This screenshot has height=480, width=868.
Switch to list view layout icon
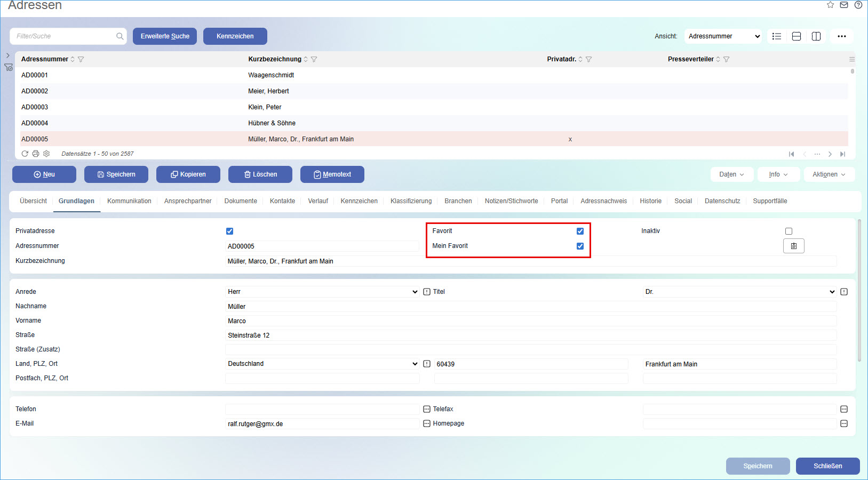tap(777, 36)
